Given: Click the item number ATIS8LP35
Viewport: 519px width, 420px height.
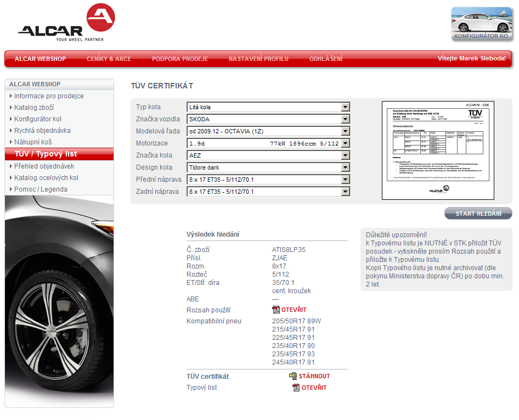Looking at the screenshot, I should coord(289,250).
